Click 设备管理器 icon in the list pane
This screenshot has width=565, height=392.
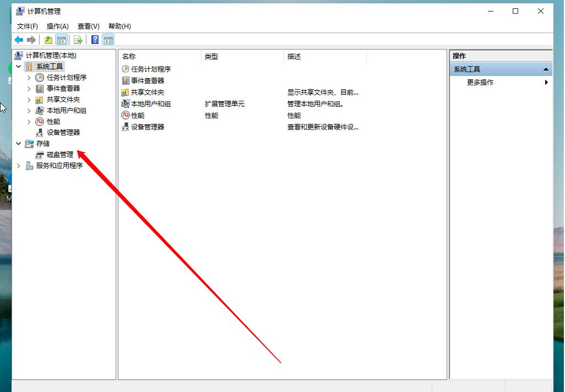[x=125, y=127]
